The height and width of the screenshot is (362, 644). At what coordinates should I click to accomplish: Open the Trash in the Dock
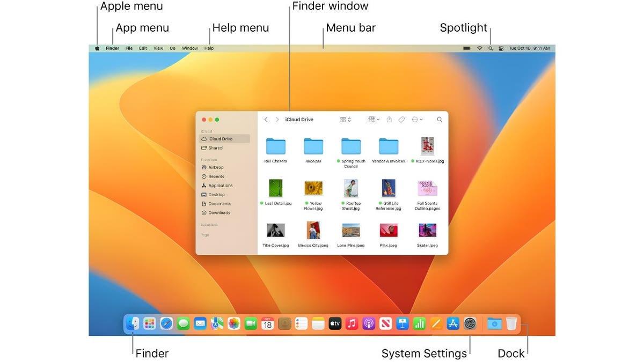[x=511, y=323]
